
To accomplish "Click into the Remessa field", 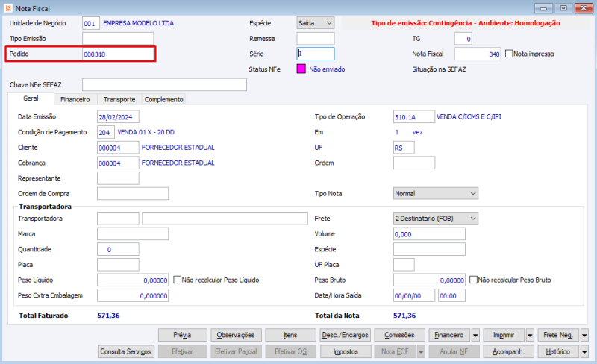I will (316, 39).
